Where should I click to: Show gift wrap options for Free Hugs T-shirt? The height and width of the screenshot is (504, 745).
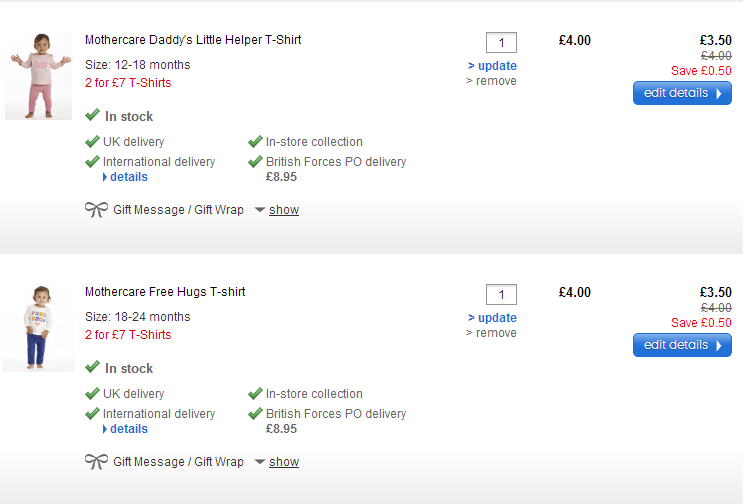tap(284, 462)
